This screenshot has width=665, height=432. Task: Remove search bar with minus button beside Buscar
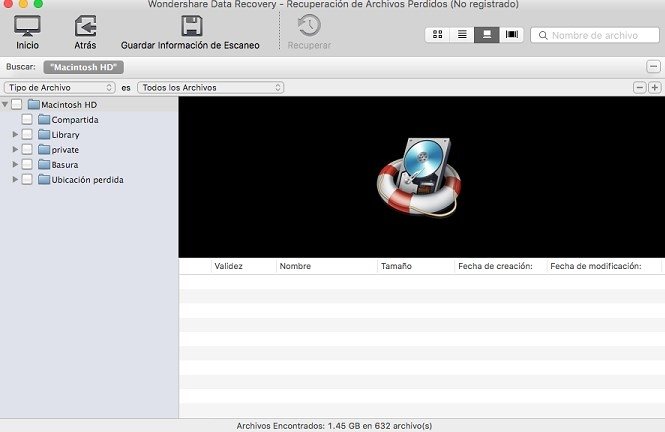[x=653, y=67]
